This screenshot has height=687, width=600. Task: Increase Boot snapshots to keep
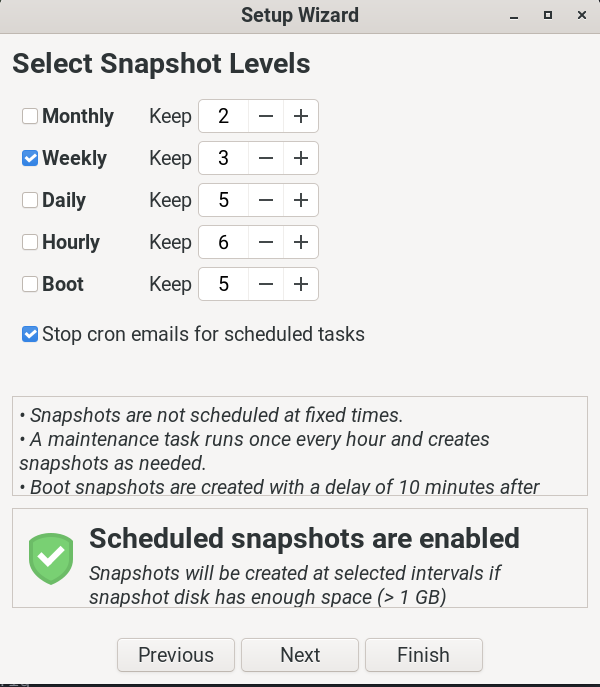pos(300,284)
